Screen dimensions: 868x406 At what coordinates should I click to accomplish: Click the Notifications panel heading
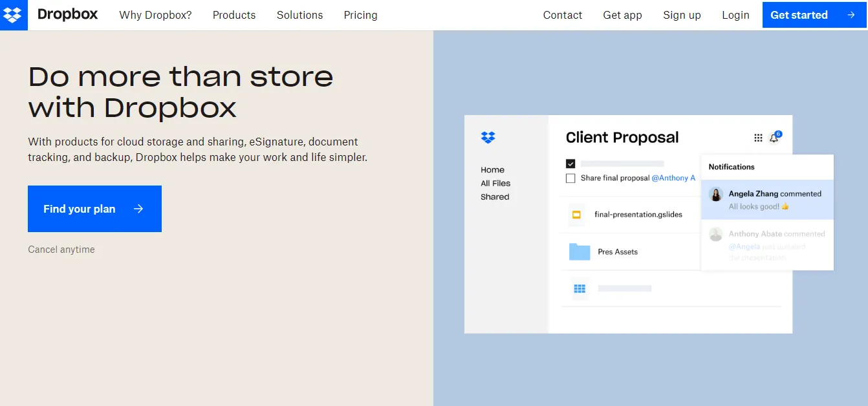pyautogui.click(x=732, y=167)
